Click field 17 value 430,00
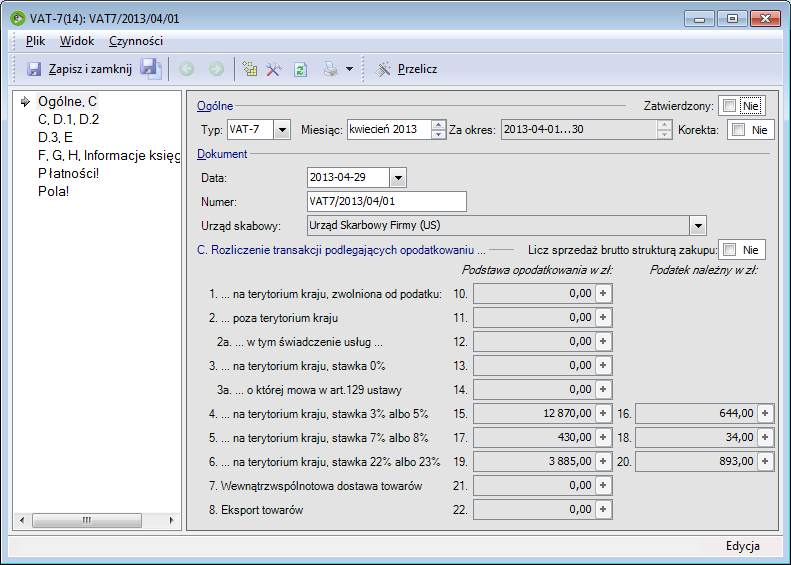The height and width of the screenshot is (565, 791). pos(534,437)
